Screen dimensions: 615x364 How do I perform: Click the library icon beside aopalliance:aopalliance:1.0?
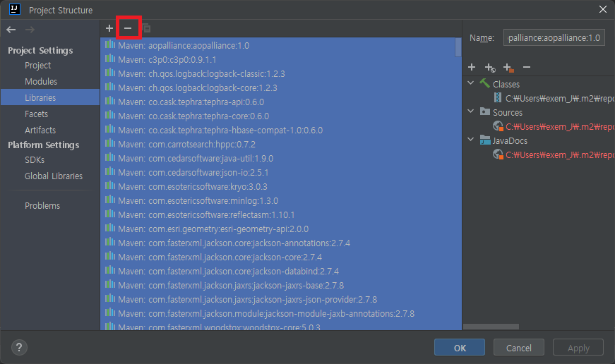coord(110,44)
